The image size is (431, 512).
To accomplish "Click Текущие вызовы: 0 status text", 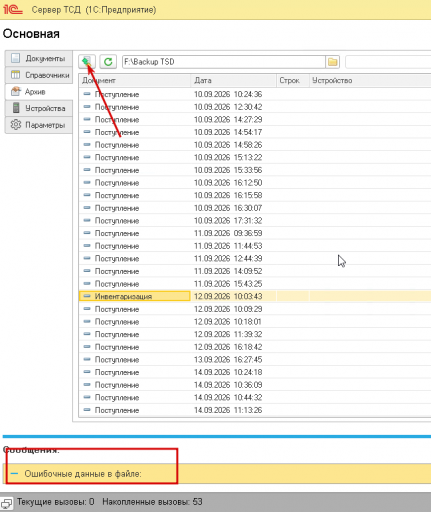I will click(56, 502).
